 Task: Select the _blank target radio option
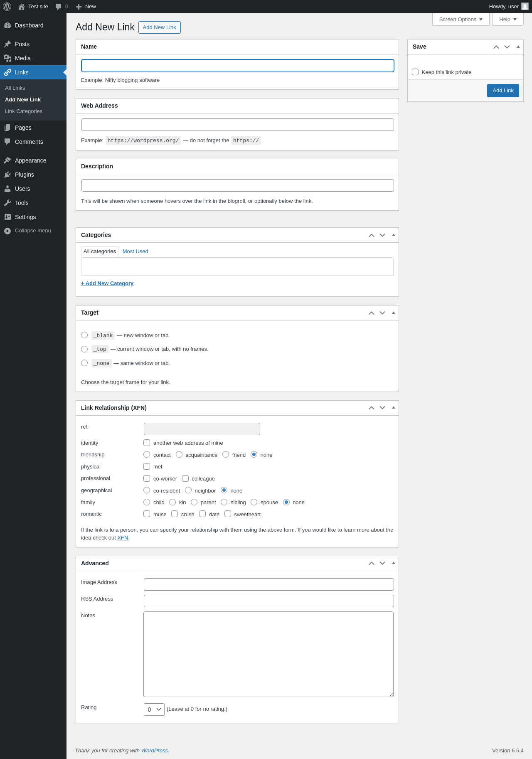[84, 335]
